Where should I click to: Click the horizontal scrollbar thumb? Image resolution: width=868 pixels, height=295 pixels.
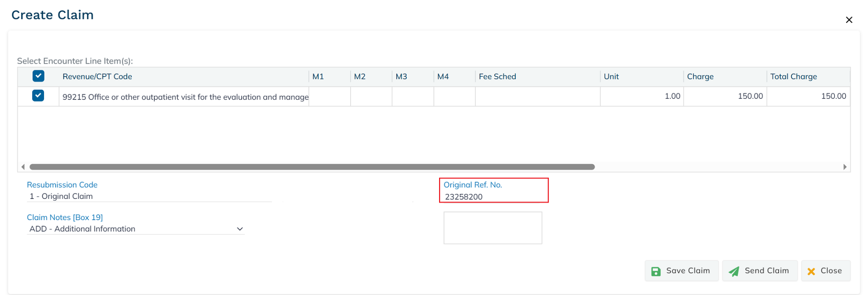(x=312, y=167)
